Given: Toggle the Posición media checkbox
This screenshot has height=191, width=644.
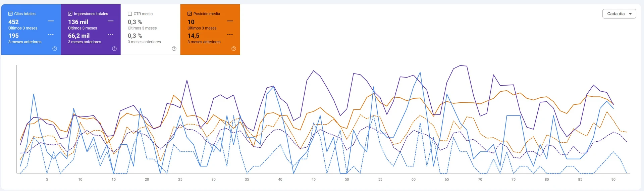Looking at the screenshot, I should (x=190, y=14).
